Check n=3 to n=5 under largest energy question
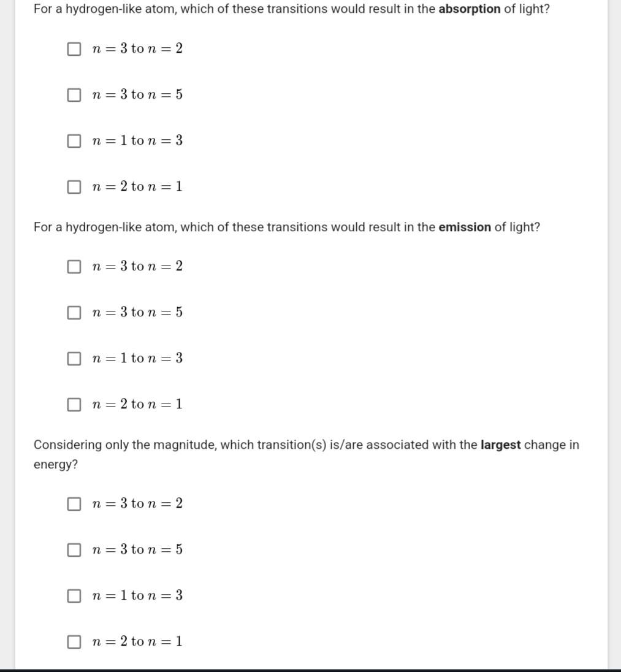Screen dimensions: 621x672 click(74, 549)
